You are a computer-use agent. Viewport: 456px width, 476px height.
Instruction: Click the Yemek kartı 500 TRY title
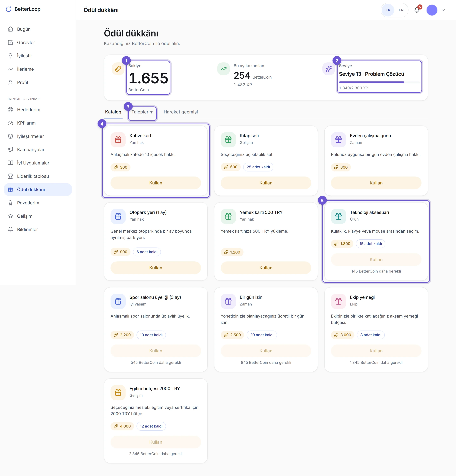[x=261, y=212]
